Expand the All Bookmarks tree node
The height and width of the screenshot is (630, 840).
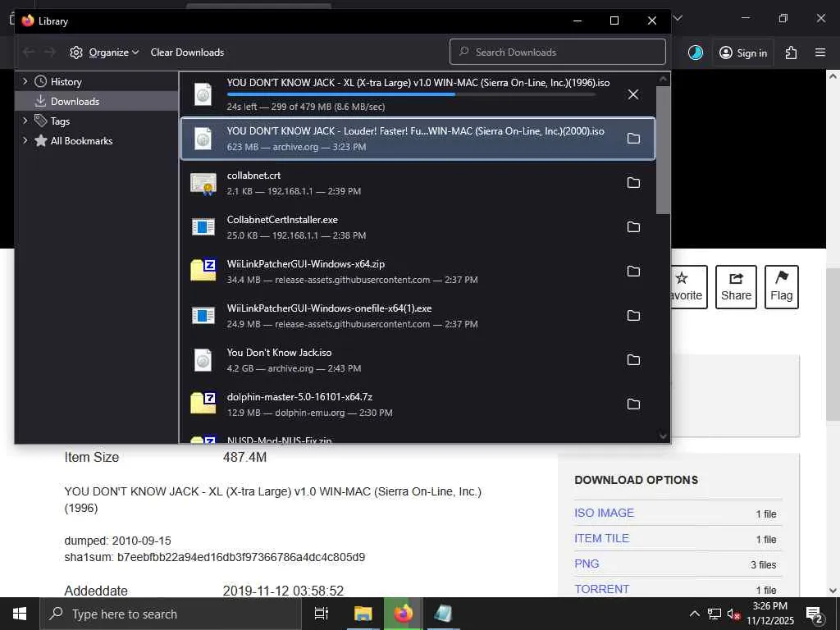pos(25,140)
